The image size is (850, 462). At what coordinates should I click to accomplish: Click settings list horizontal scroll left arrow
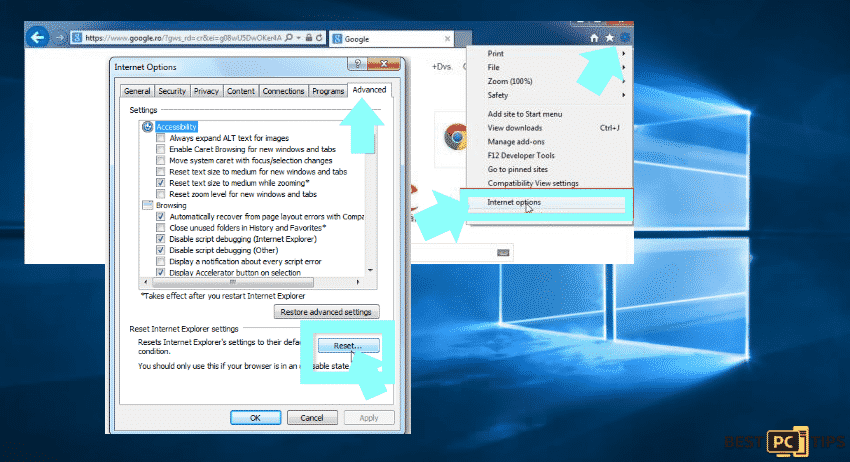145,282
